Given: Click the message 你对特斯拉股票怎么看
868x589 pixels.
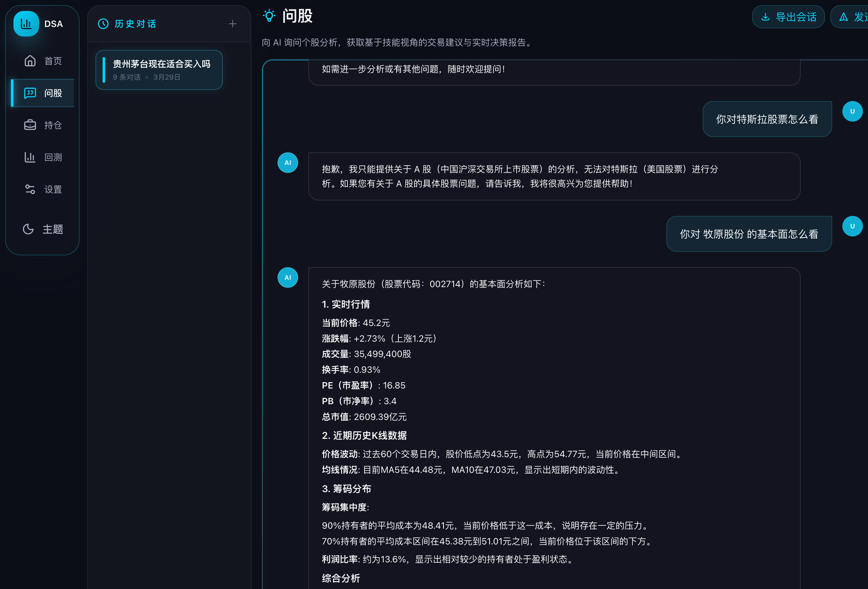Looking at the screenshot, I should 767,119.
